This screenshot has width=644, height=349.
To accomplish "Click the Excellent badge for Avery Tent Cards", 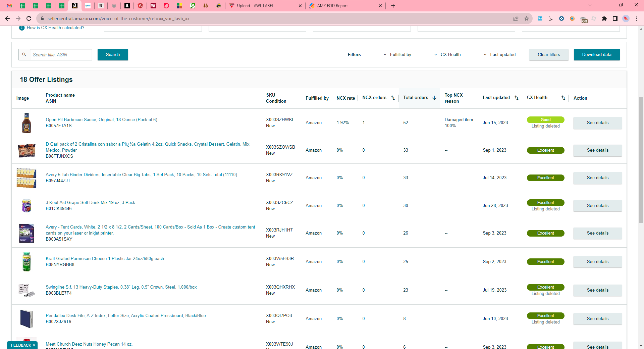I will pos(545,233).
